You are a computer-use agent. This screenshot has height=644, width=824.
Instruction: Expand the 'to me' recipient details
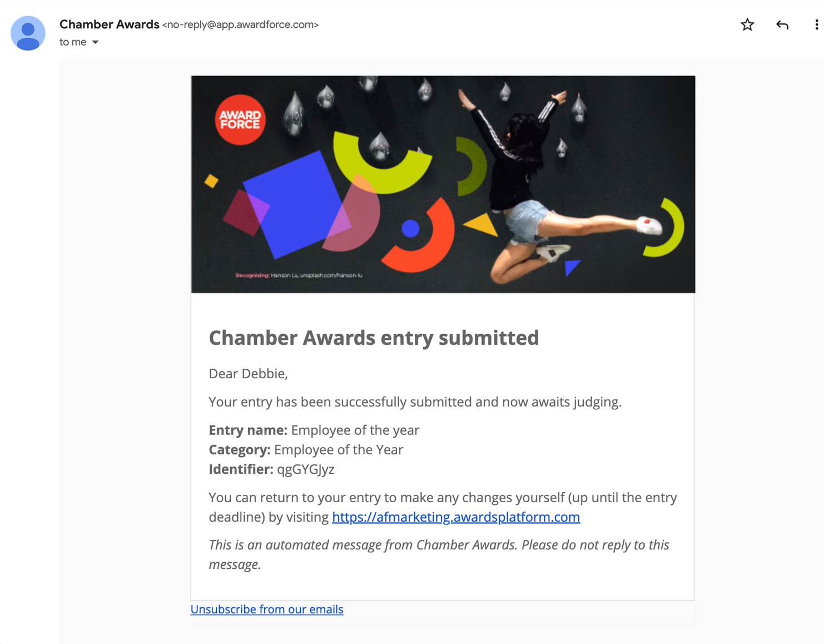[x=72, y=42]
